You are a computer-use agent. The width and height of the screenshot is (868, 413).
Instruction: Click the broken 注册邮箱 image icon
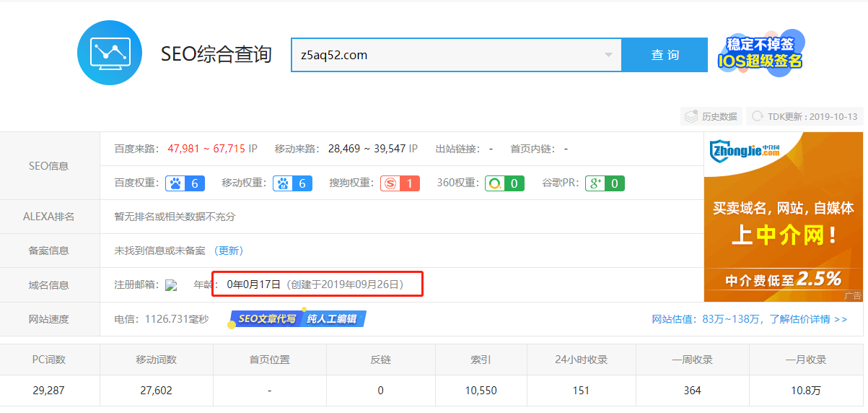(x=171, y=285)
